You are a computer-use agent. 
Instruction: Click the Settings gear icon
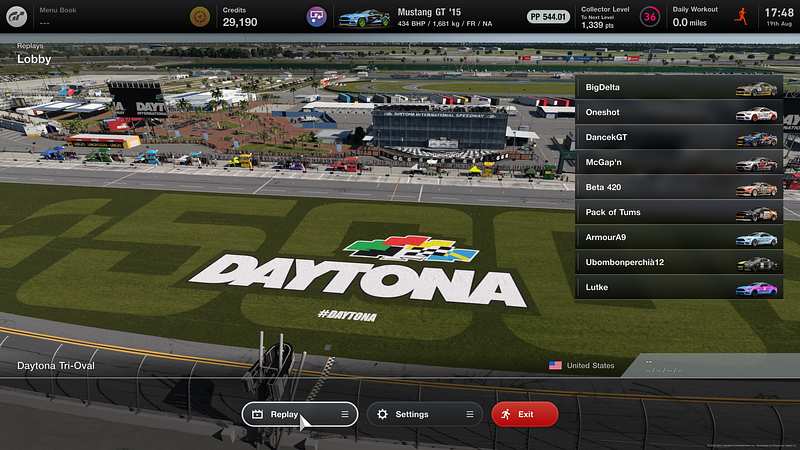(382, 414)
